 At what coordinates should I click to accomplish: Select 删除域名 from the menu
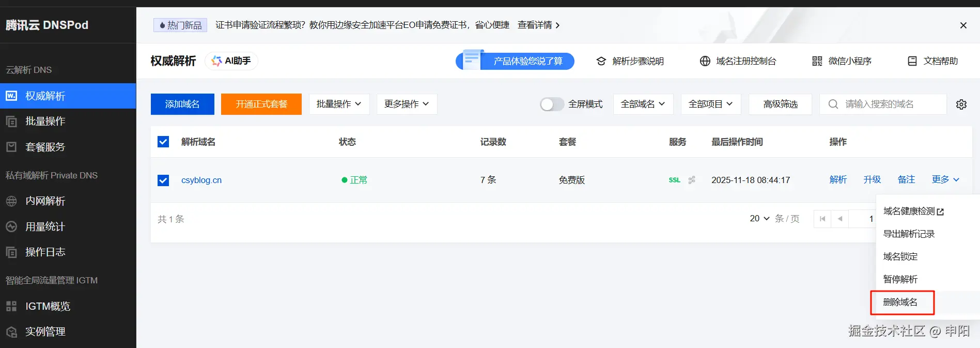click(900, 302)
